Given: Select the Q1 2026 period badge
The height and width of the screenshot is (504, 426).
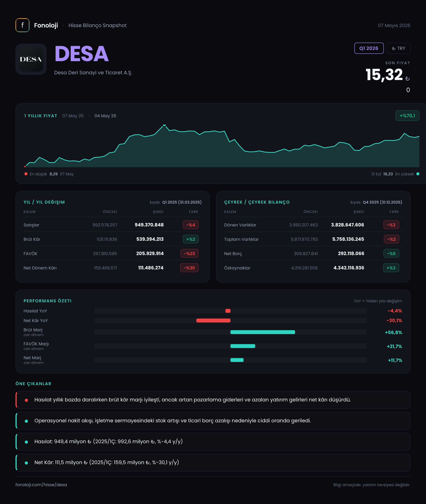Looking at the screenshot, I should click(369, 48).
